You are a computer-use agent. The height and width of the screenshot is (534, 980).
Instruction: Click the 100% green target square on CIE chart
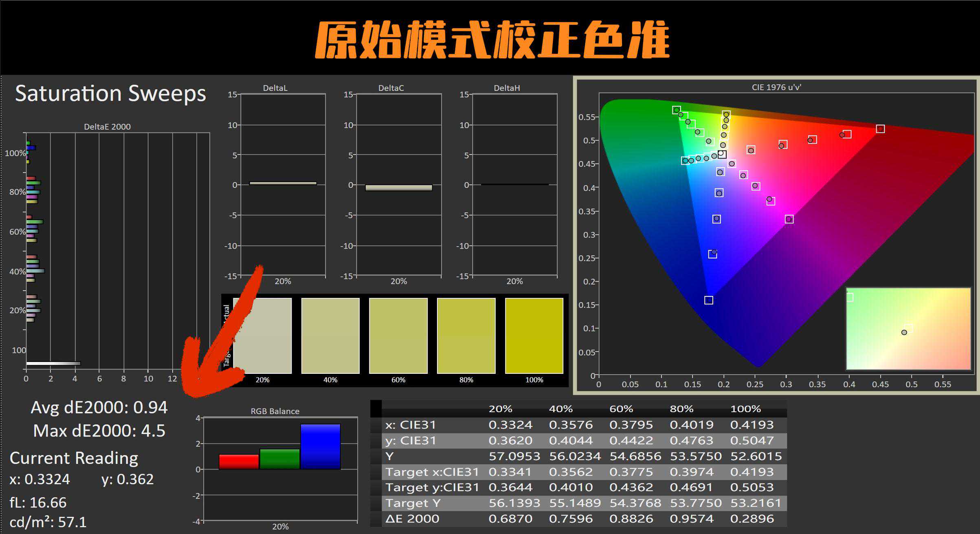coord(676,110)
